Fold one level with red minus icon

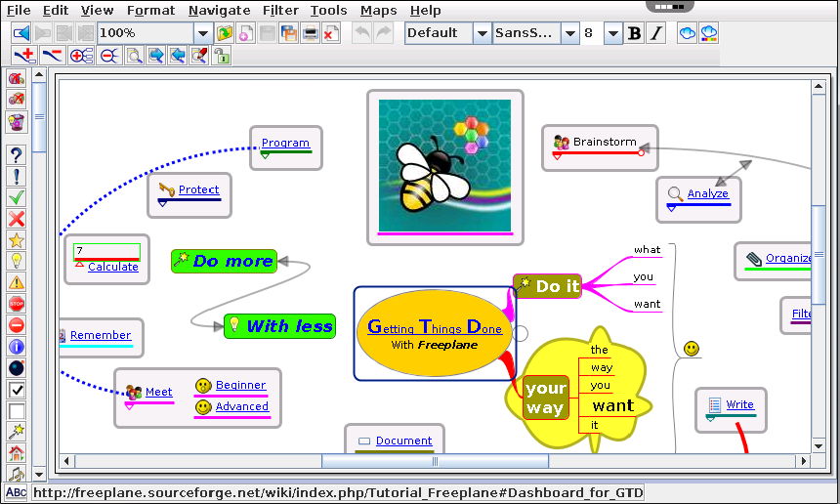pos(109,55)
